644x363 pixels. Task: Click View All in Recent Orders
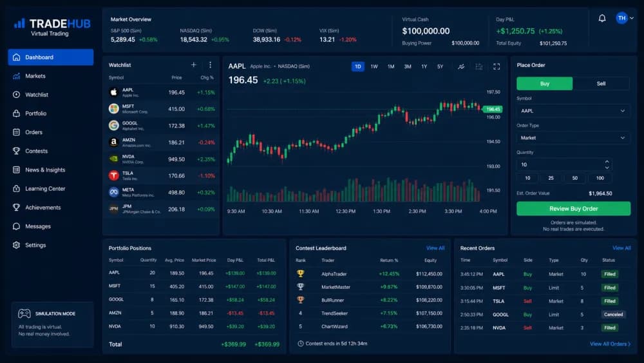[621, 248]
